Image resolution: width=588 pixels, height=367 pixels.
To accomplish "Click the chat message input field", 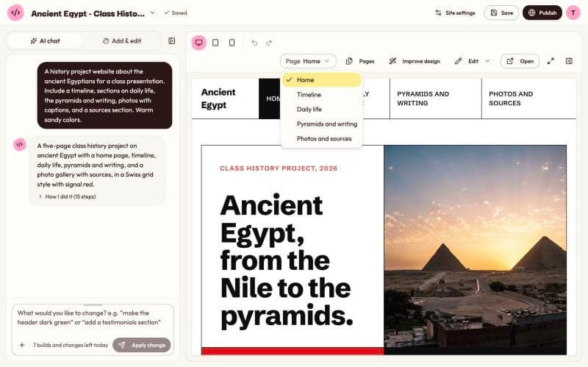I will tap(93, 318).
